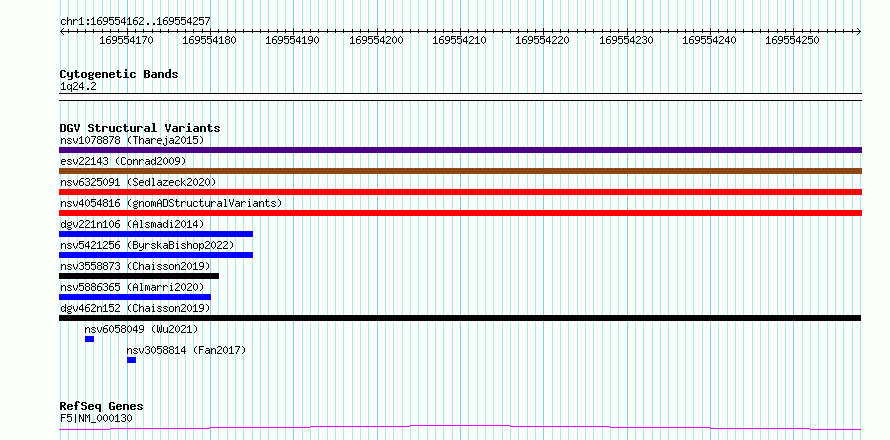Click the RefSeq Genes track title

click(102, 407)
